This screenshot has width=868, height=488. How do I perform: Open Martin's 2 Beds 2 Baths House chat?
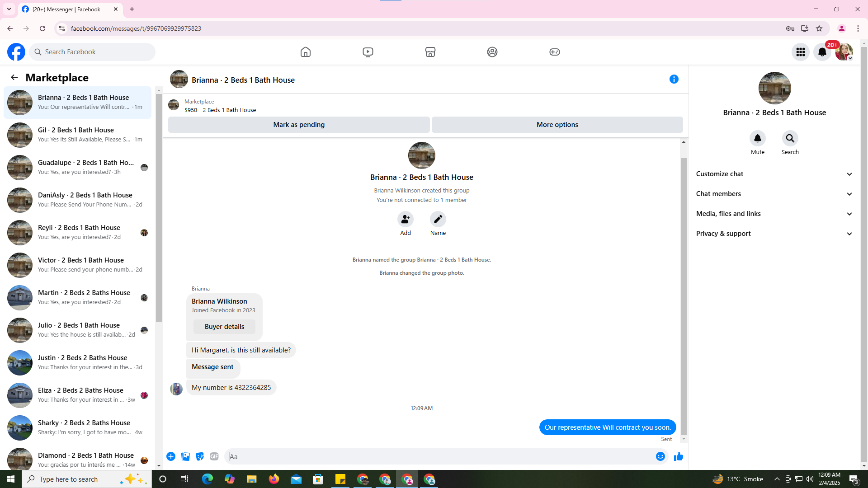pyautogui.click(x=78, y=297)
